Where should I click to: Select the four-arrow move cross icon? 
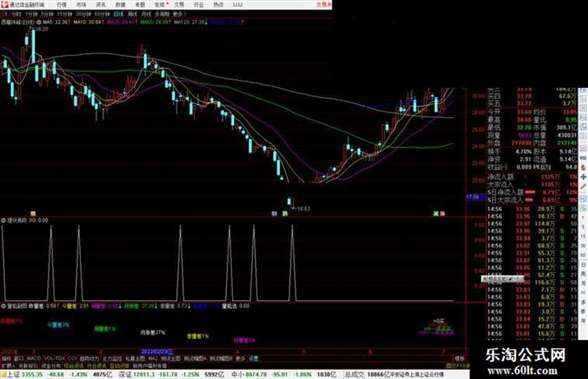coord(583,177)
